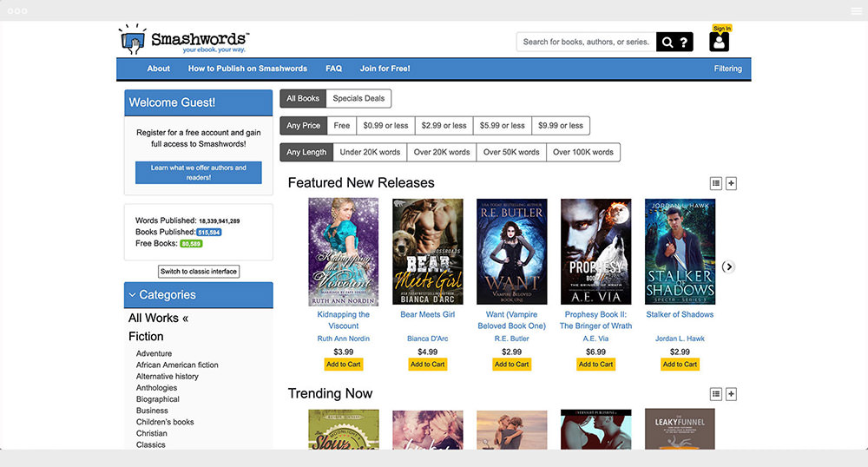Open Filtering options
This screenshot has width=868, height=467.
click(x=728, y=69)
